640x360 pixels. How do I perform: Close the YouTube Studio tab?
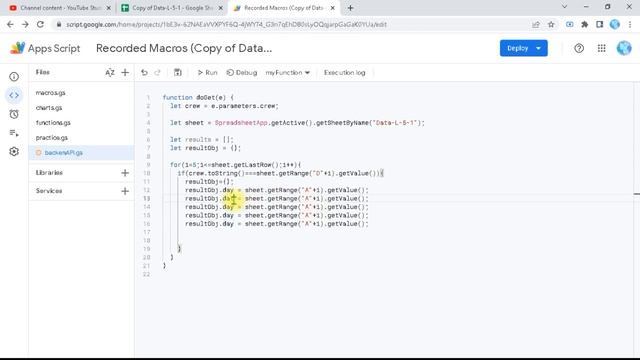point(109,8)
